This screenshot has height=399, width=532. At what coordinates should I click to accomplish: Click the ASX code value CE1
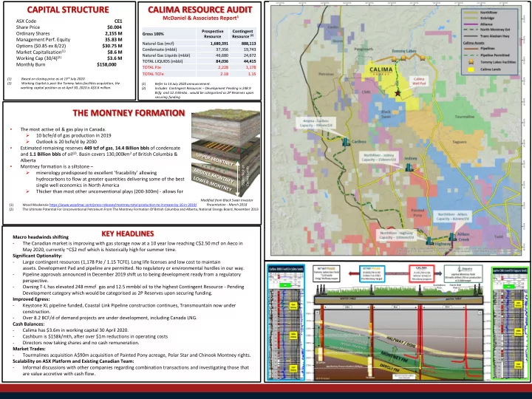coord(118,21)
